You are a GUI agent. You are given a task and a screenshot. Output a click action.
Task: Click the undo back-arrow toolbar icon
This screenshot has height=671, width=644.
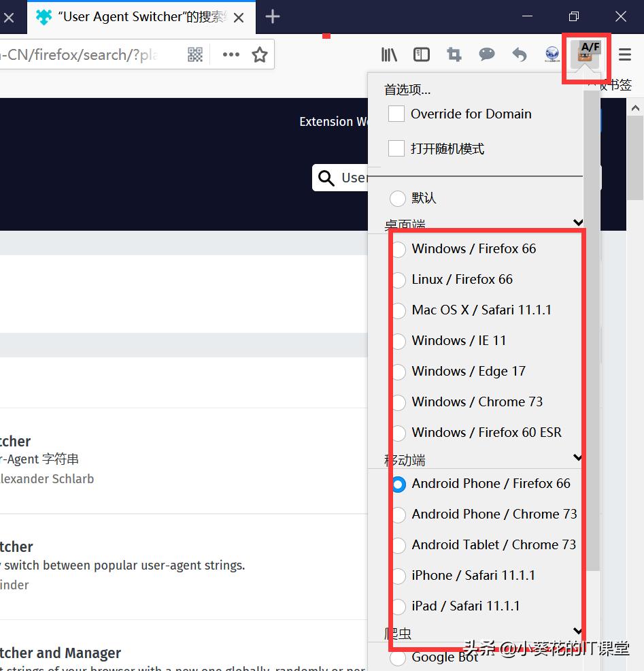pyautogui.click(x=519, y=54)
